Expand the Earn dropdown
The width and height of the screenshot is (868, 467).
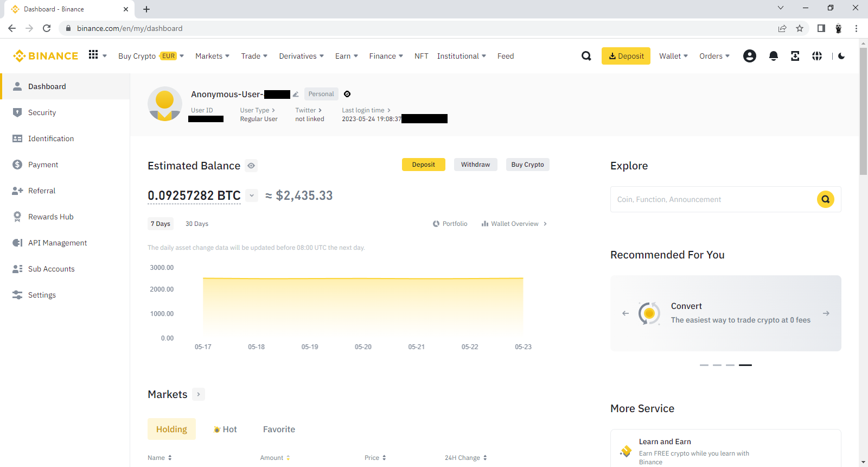point(347,56)
